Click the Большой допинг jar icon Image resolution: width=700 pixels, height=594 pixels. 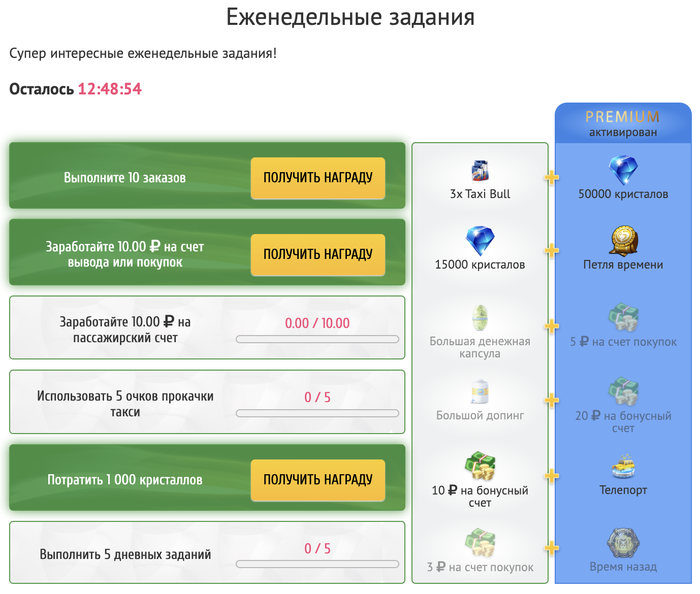[x=480, y=391]
